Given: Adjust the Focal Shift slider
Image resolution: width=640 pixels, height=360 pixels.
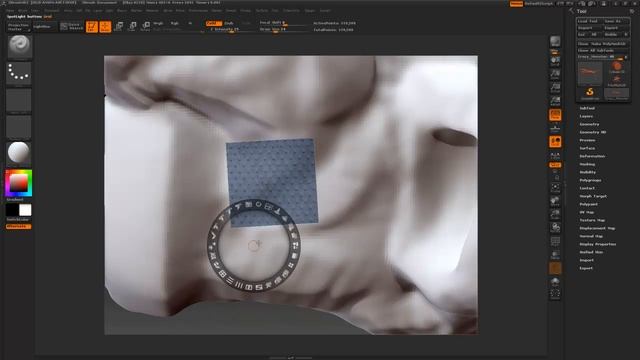Looking at the screenshot, I should (x=282, y=23).
